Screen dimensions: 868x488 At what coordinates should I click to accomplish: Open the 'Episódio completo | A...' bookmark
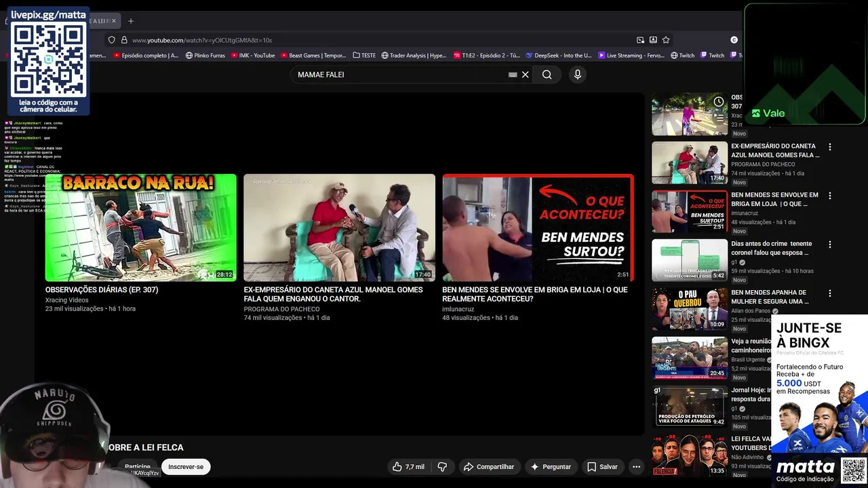[146, 56]
